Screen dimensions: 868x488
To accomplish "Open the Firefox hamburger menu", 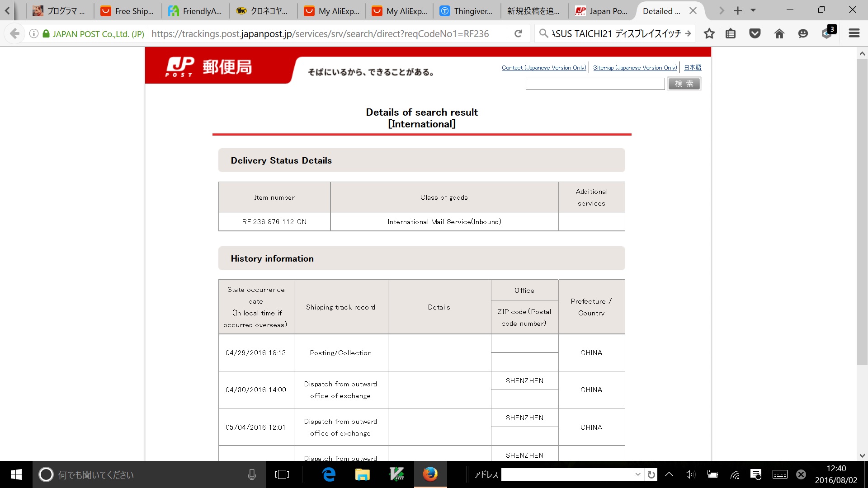I will (854, 33).
